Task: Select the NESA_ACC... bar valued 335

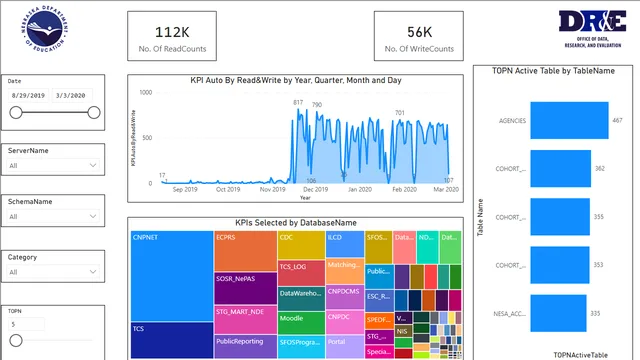Action: tap(558, 313)
